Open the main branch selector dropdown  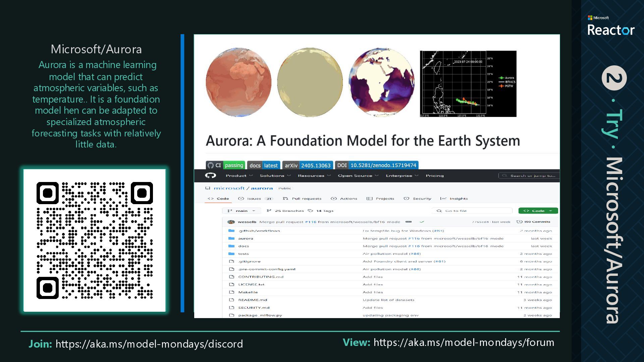(x=241, y=211)
